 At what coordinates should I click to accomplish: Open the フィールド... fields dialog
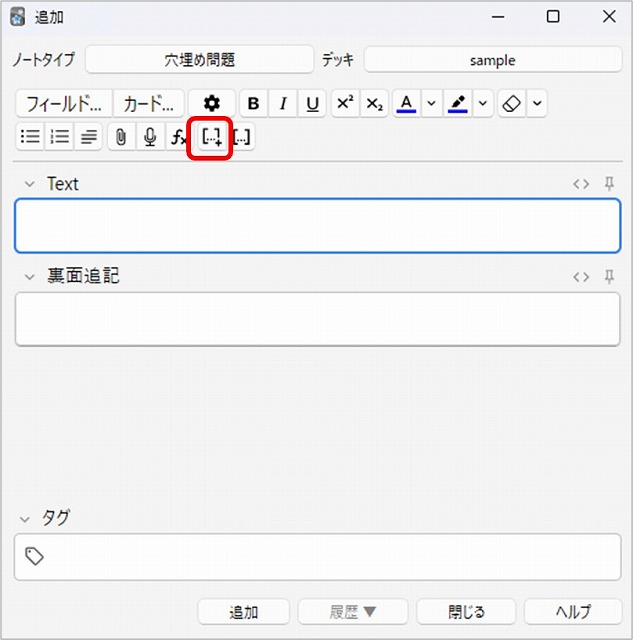[64, 104]
